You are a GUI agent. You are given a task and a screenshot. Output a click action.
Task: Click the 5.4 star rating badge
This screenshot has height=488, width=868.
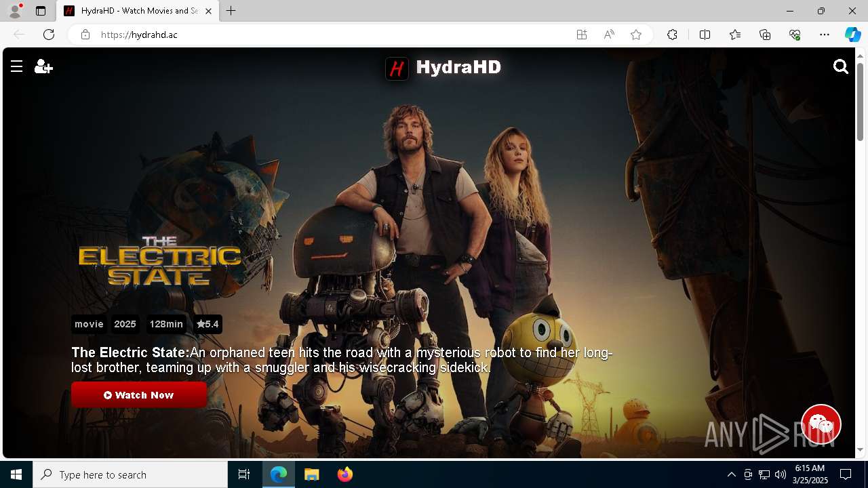208,324
